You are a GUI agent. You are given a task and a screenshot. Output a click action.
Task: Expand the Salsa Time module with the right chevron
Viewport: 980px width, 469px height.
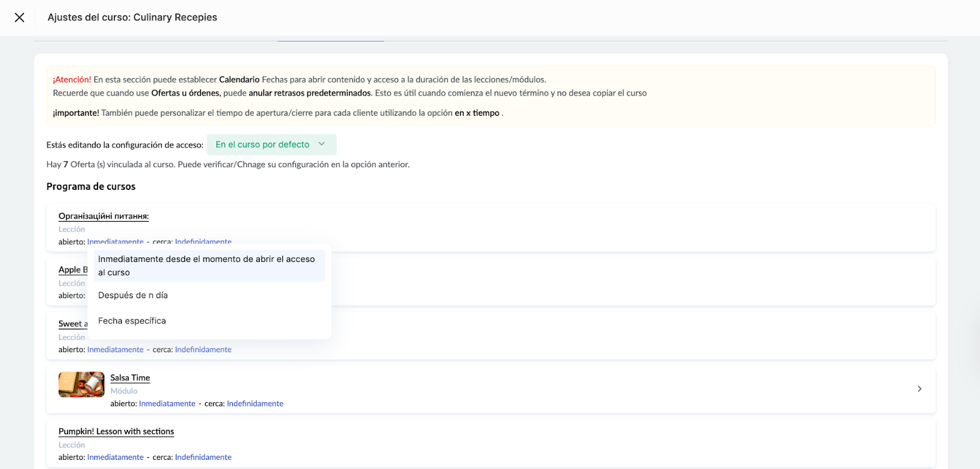click(919, 389)
